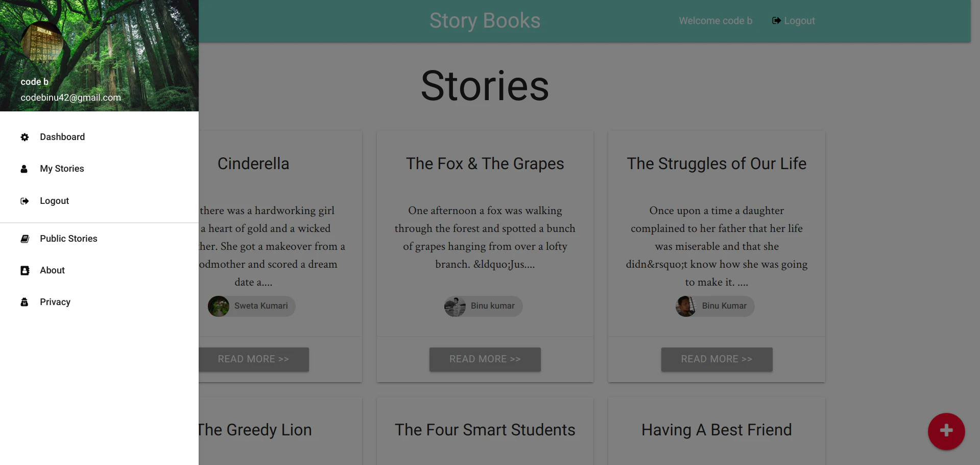
Task: Click the Logout arrow icon in the sidebar
Action: [24, 201]
